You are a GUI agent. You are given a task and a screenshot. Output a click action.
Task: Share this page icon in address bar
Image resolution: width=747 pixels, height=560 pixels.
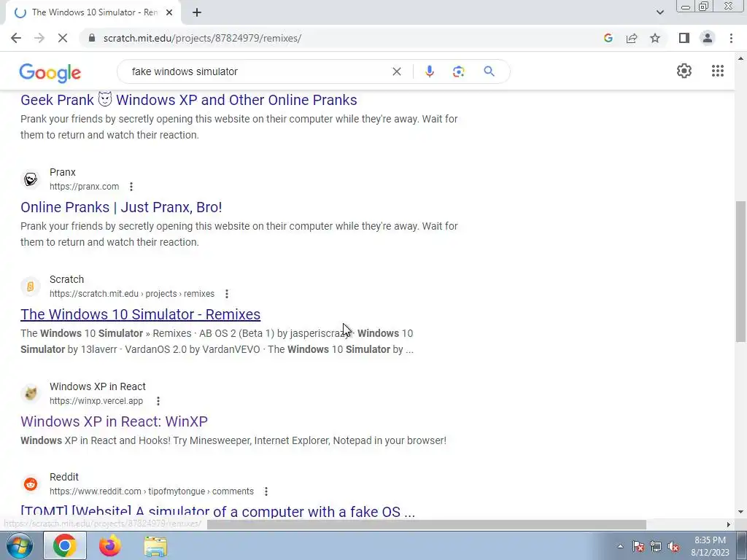[x=632, y=38]
